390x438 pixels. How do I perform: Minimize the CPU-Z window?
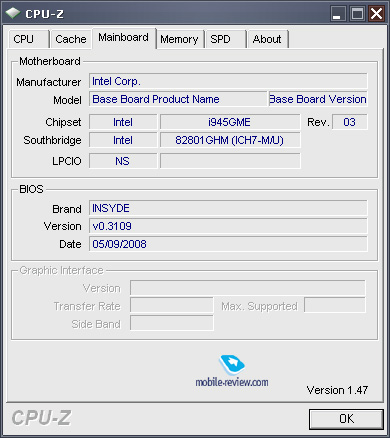pos(338,14)
